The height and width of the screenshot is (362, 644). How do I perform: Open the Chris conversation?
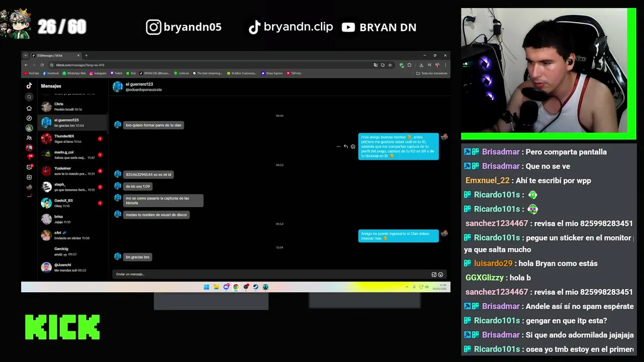[73, 107]
